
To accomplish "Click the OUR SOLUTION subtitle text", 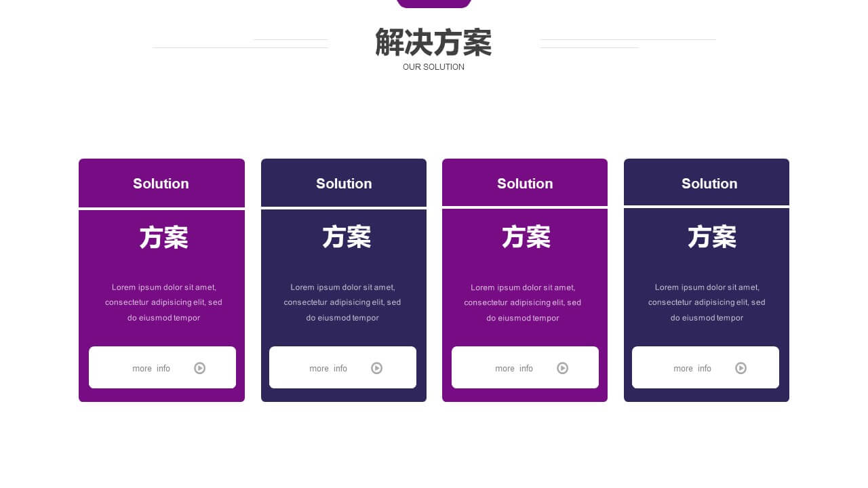I will (x=433, y=67).
